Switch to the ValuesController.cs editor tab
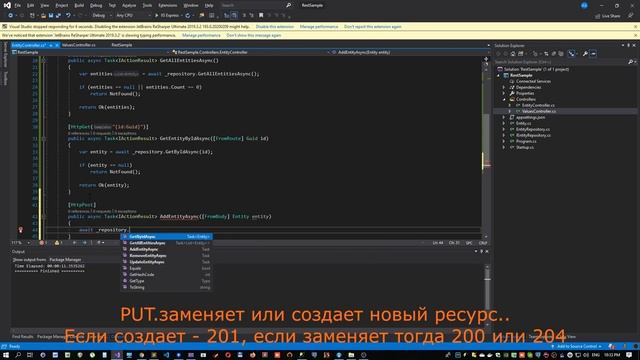This screenshot has height=360, width=640. [79, 45]
